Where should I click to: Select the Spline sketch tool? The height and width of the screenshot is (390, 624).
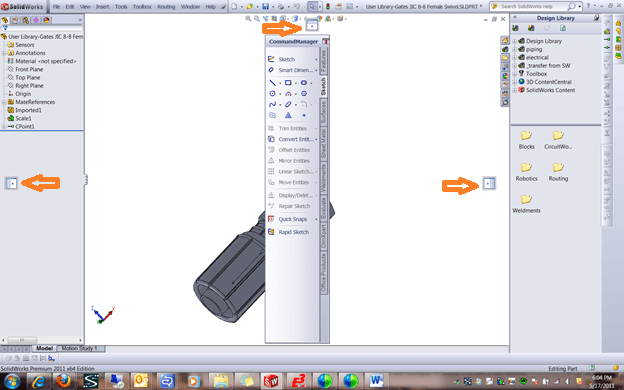tap(272, 104)
